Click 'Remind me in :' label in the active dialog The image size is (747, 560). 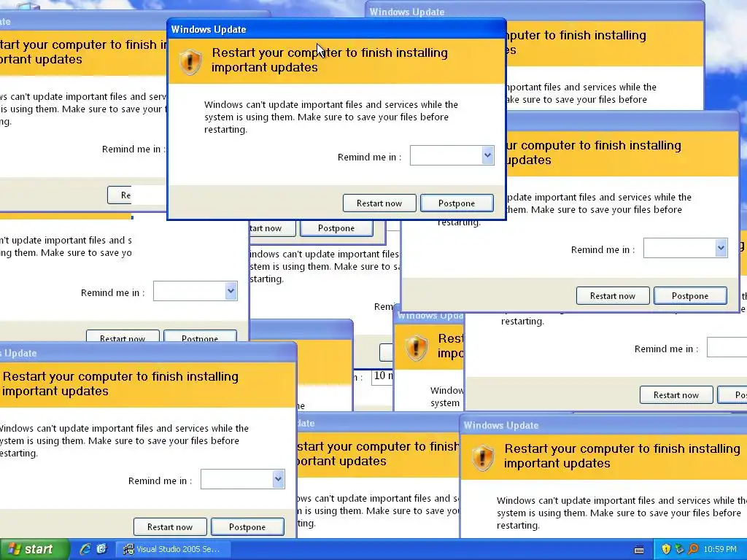pos(369,157)
